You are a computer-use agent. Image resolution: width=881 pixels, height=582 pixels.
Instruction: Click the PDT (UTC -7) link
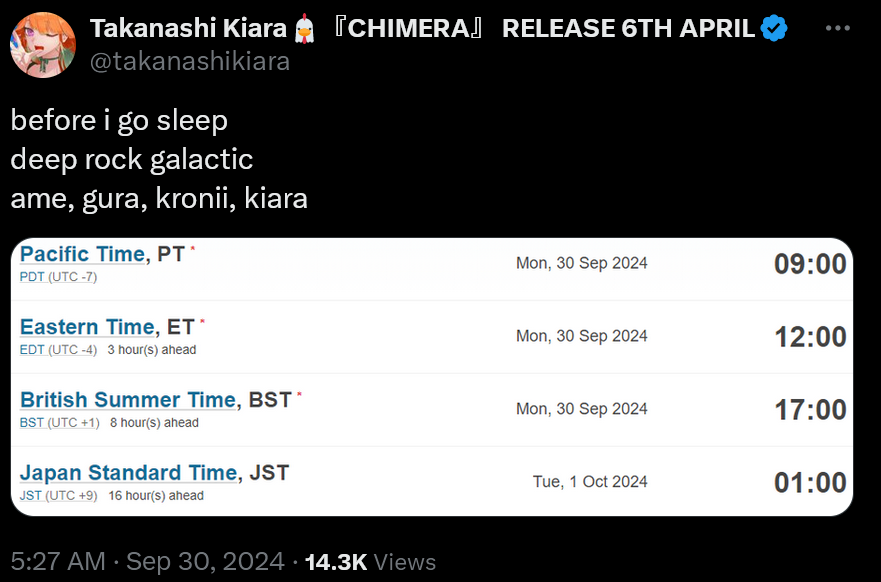[58, 277]
